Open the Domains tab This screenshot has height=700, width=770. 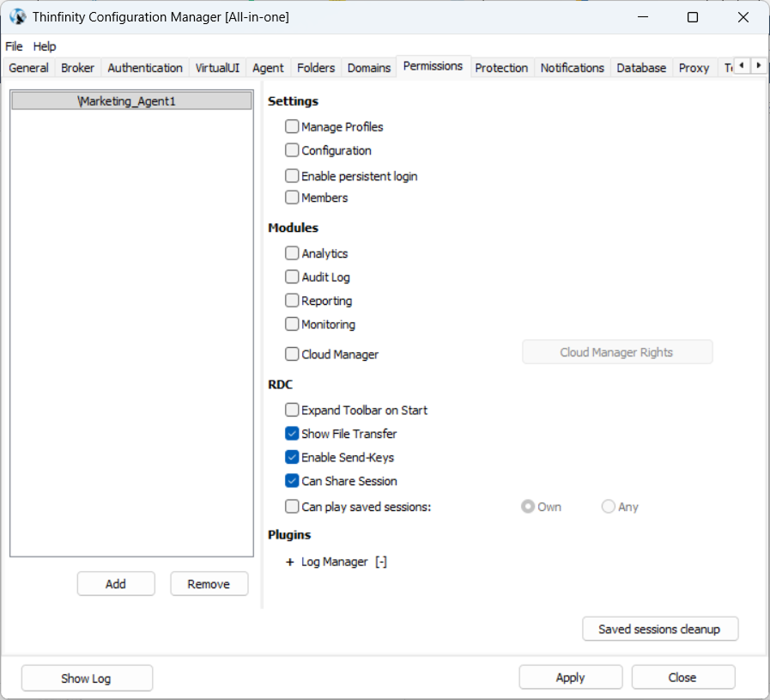click(x=369, y=68)
